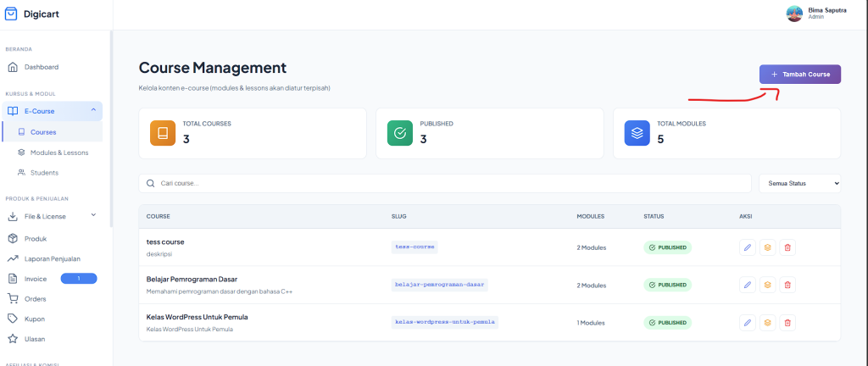Image resolution: width=868 pixels, height=366 pixels.
Task: Go to Modules & Lessons in sidebar
Action: [58, 152]
